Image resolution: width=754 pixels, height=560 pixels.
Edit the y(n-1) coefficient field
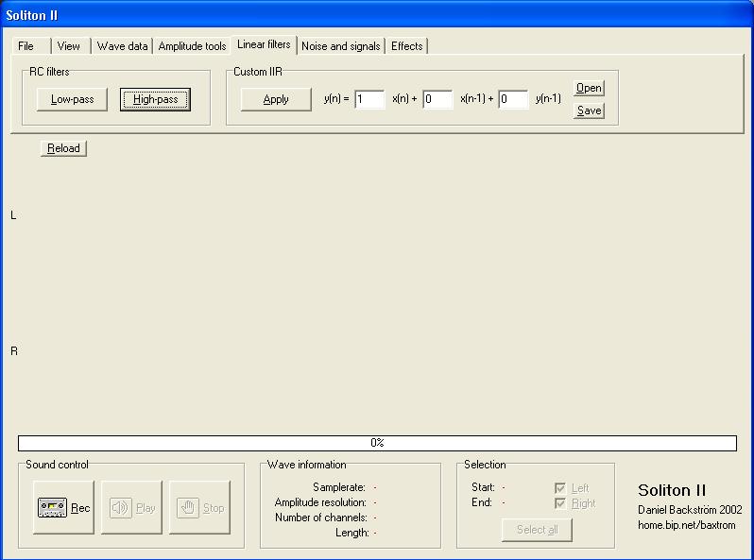pyautogui.click(x=514, y=99)
